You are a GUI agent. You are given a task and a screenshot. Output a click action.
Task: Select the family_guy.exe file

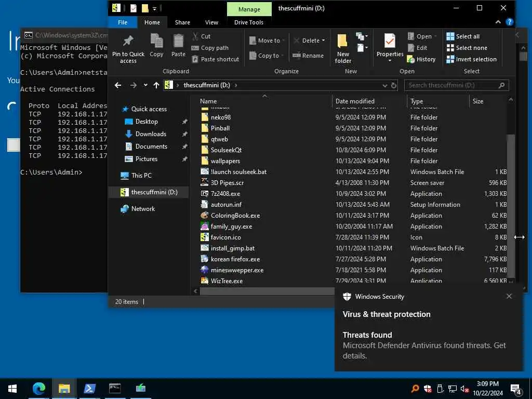pos(231,227)
